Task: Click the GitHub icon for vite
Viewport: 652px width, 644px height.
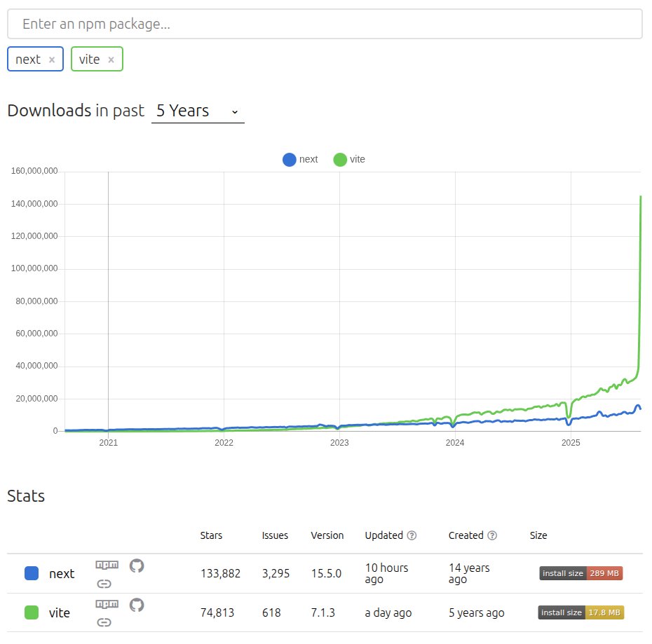Action: coord(136,604)
